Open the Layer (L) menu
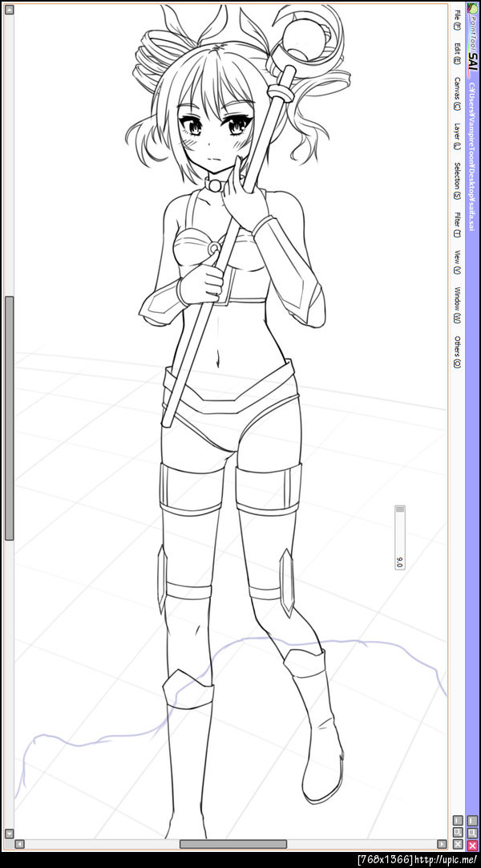Viewport: 481px width, 868px height. click(x=457, y=136)
